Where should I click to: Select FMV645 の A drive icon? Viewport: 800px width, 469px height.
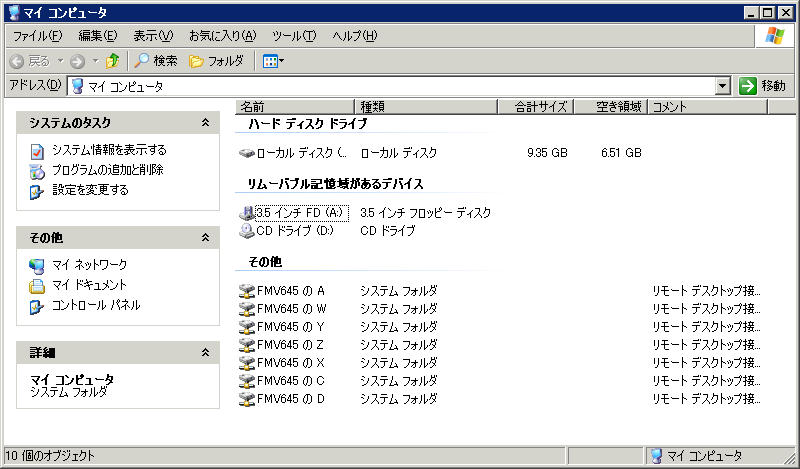[247, 291]
